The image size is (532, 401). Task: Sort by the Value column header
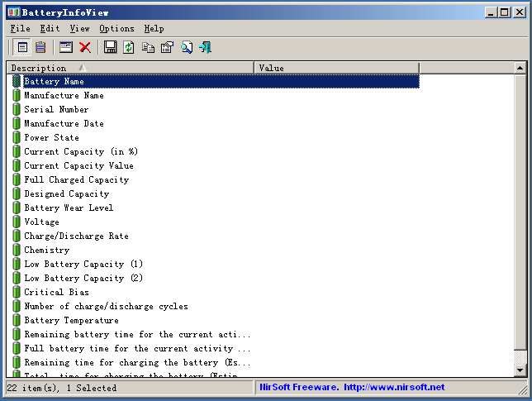point(337,68)
